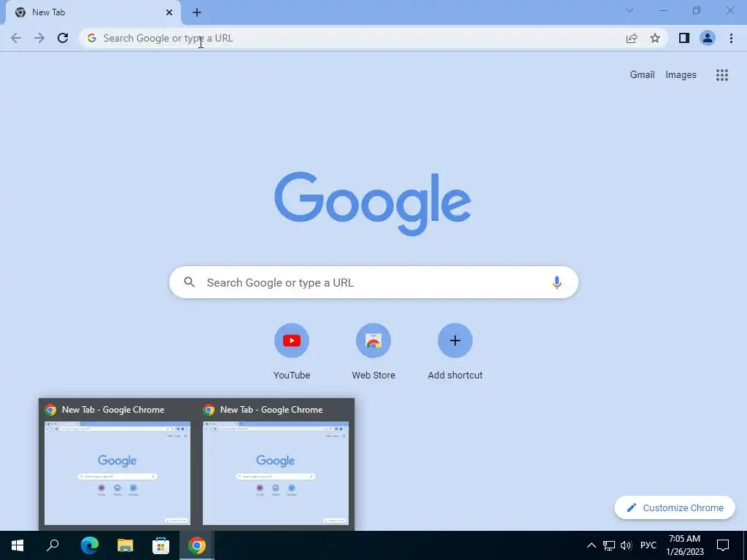Open a new tab with plus button

(x=197, y=12)
